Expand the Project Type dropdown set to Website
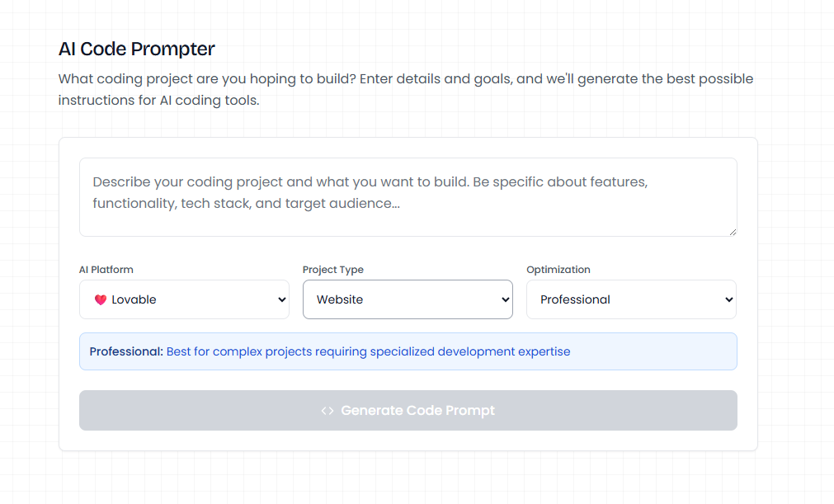This screenshot has width=834, height=504. point(408,299)
